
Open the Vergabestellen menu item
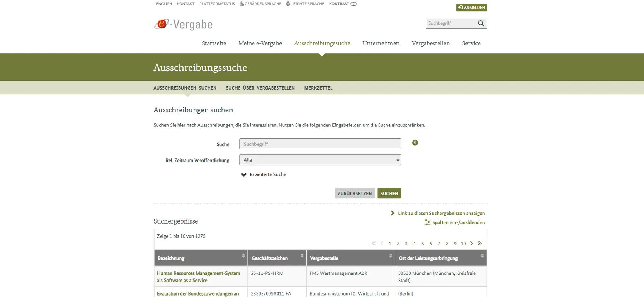(430, 43)
